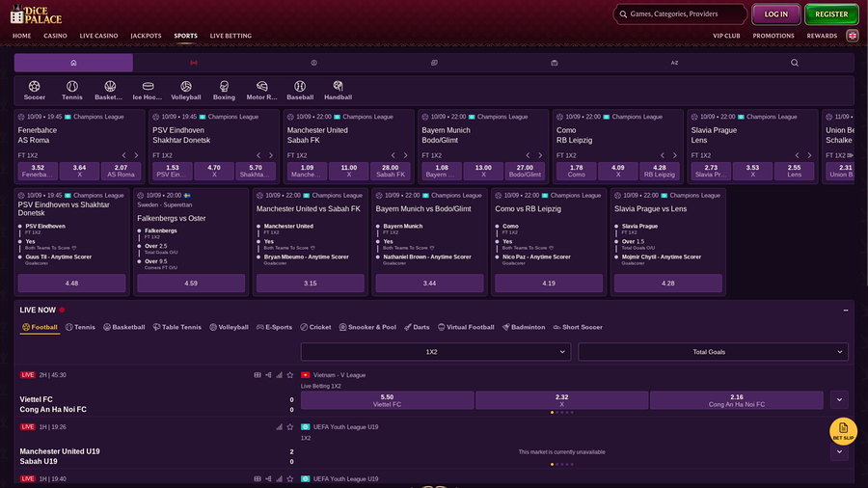Open statistics chart icon for Viettel FC match
868x488 pixels.
tap(279, 375)
